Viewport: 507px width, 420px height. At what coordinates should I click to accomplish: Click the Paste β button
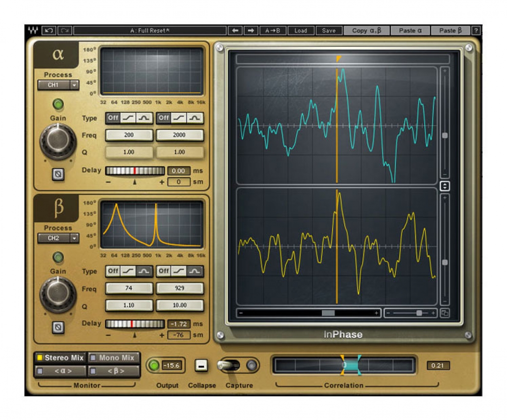tap(450, 30)
